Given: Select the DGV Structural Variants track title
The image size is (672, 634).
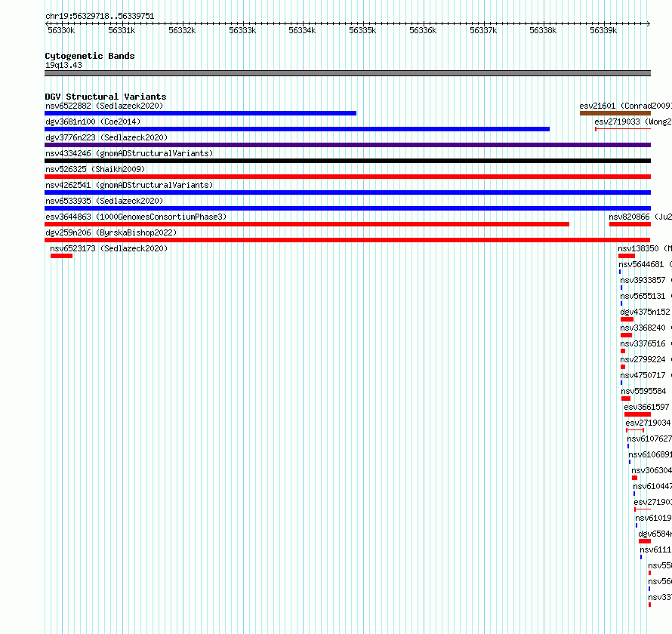Looking at the screenshot, I should (x=106, y=97).
